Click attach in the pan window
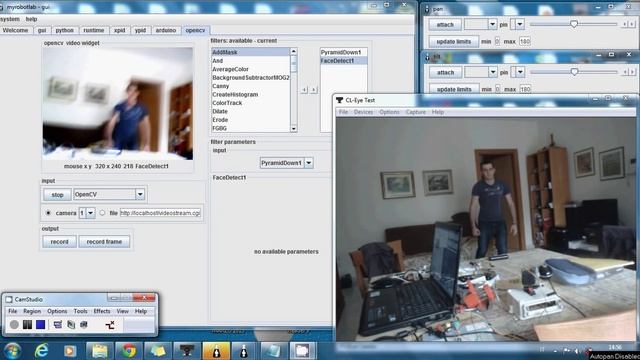This screenshot has width=640, height=360. 445,24
